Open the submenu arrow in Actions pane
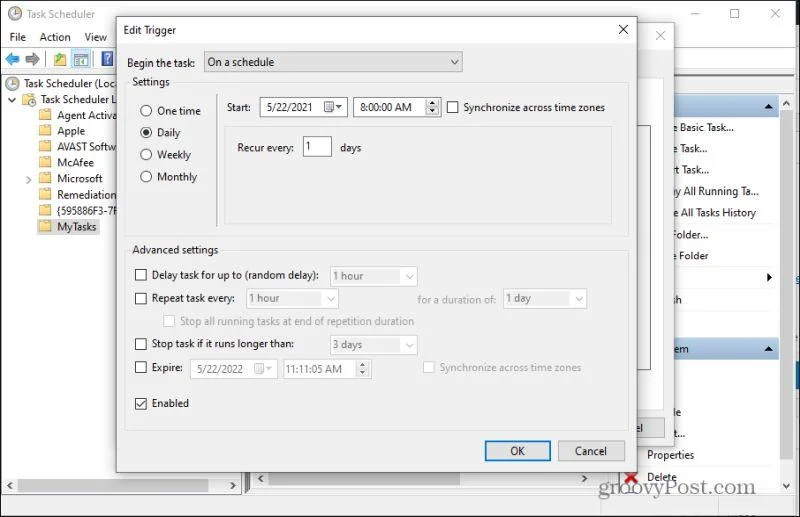Image resolution: width=800 pixels, height=517 pixels. pos(769,278)
